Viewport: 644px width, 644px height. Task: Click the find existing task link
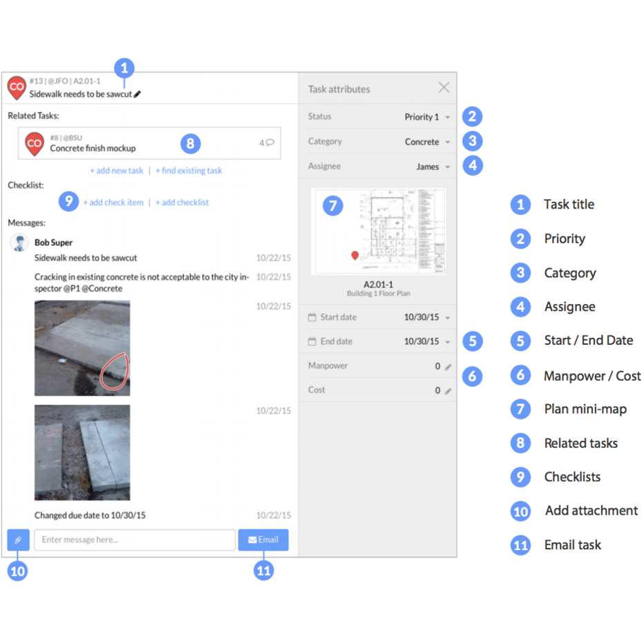click(x=189, y=171)
